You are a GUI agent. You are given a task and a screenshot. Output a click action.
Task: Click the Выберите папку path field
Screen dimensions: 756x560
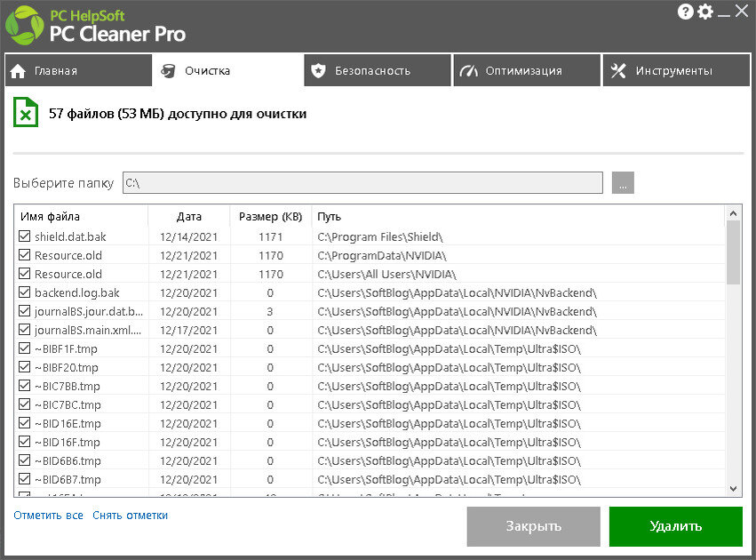tap(362, 183)
